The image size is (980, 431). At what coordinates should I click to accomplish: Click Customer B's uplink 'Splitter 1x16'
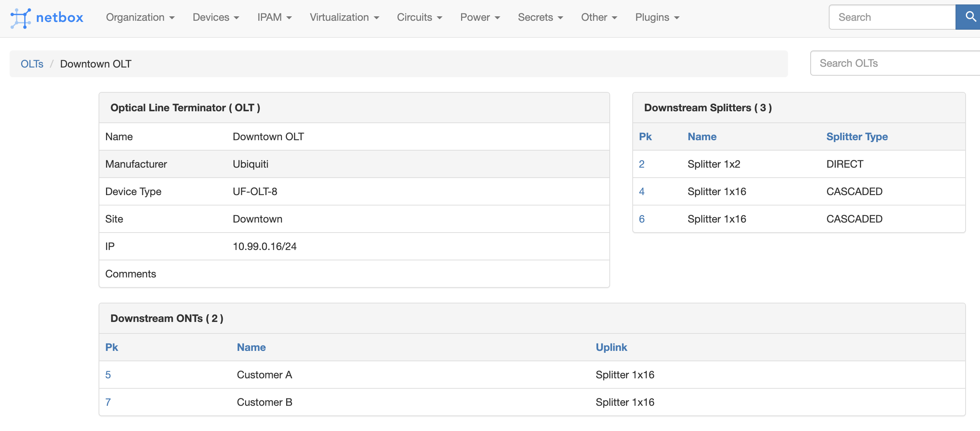pyautogui.click(x=625, y=402)
